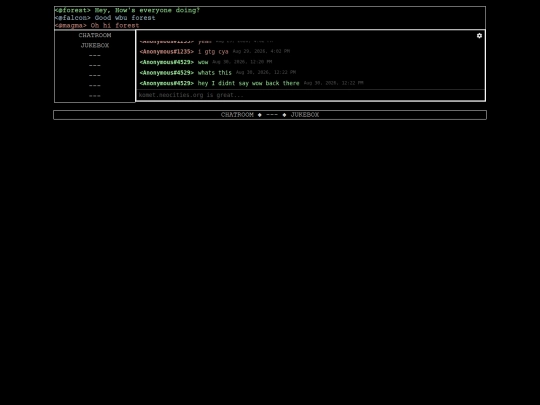Open JUKEBOX link in the left sidebar
The width and height of the screenshot is (540, 405).
(x=95, y=45)
